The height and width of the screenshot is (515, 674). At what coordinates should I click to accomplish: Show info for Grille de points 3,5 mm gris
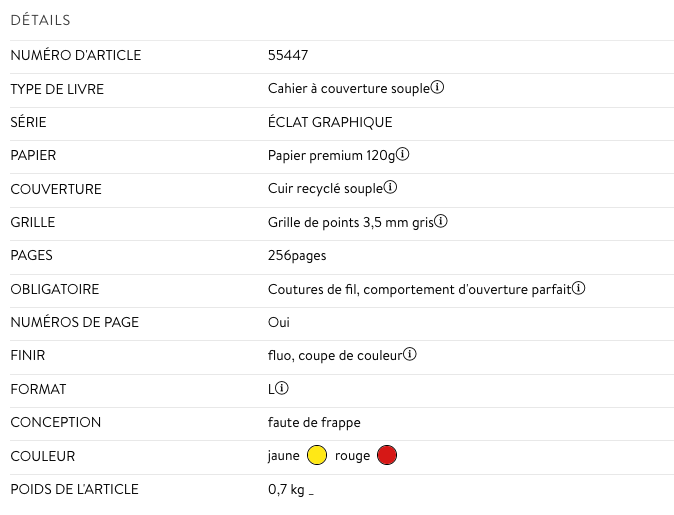[x=441, y=221]
